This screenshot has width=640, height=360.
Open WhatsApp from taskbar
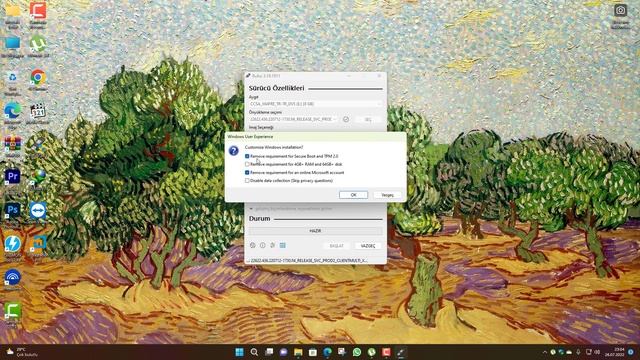(357, 352)
